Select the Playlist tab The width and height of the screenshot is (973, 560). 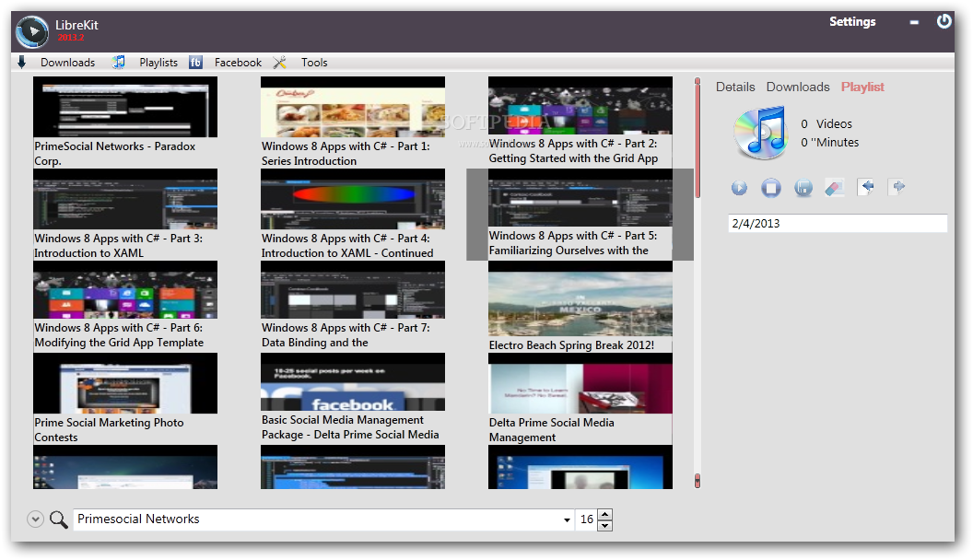[862, 87]
